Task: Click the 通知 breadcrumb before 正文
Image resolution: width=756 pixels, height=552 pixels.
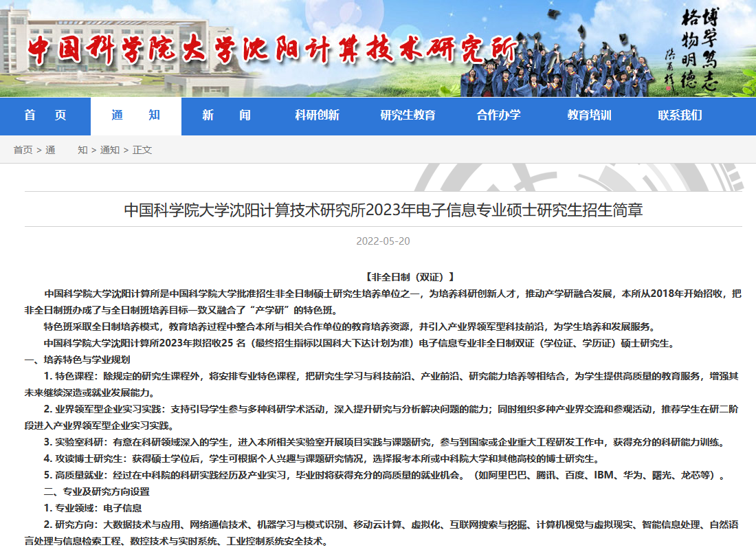Action: pos(110,151)
